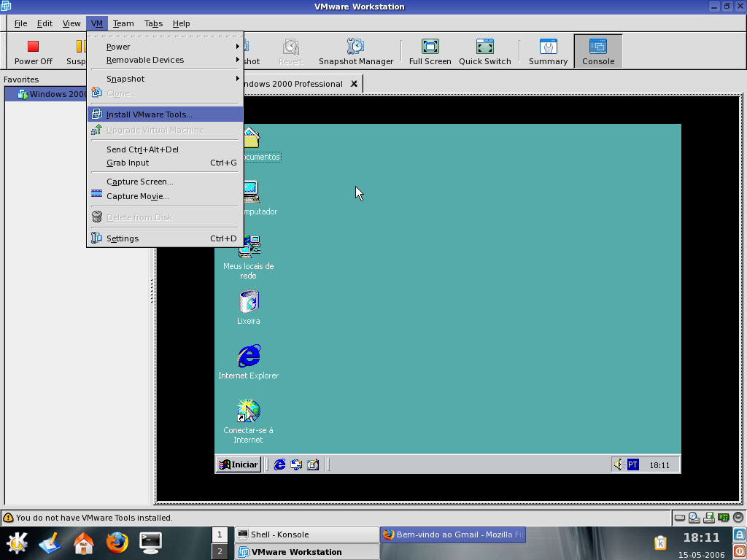Screen dimensions: 747x560
Task: Click the KDE panel clock 18:11
Action: (701, 537)
